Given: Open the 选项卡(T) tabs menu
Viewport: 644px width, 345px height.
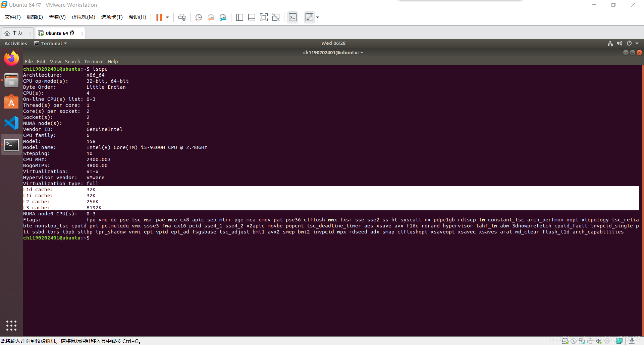Looking at the screenshot, I should point(112,17).
